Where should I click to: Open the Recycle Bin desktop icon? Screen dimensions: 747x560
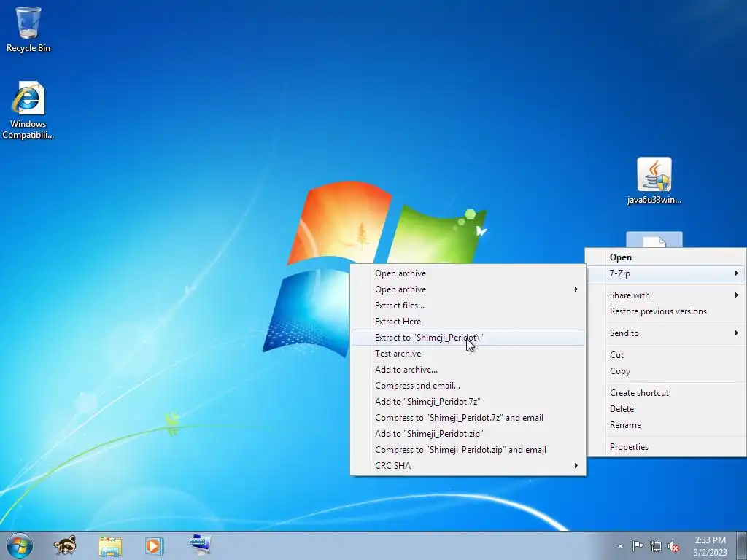(28, 29)
